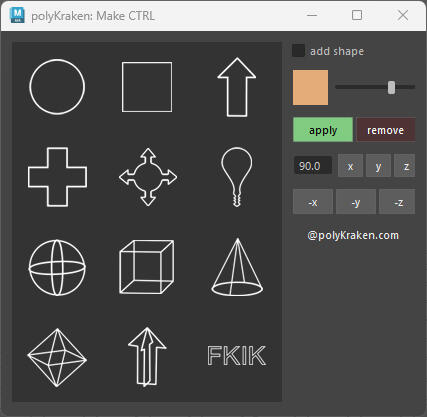Select the circle control shape
427x417 pixels.
click(x=57, y=87)
